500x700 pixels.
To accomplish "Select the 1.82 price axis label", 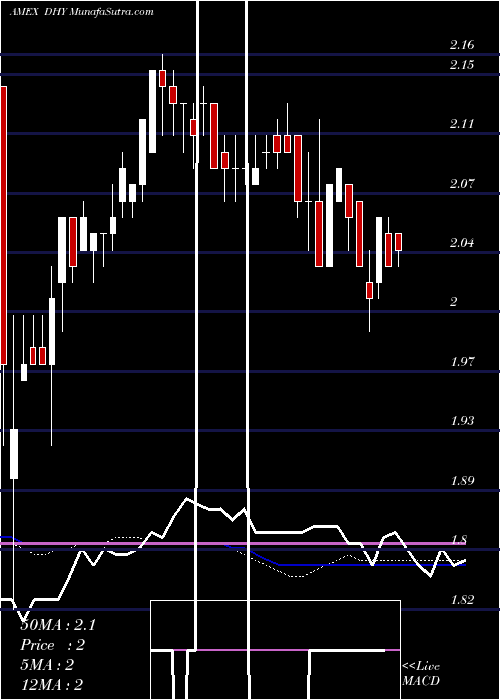I will tap(462, 600).
